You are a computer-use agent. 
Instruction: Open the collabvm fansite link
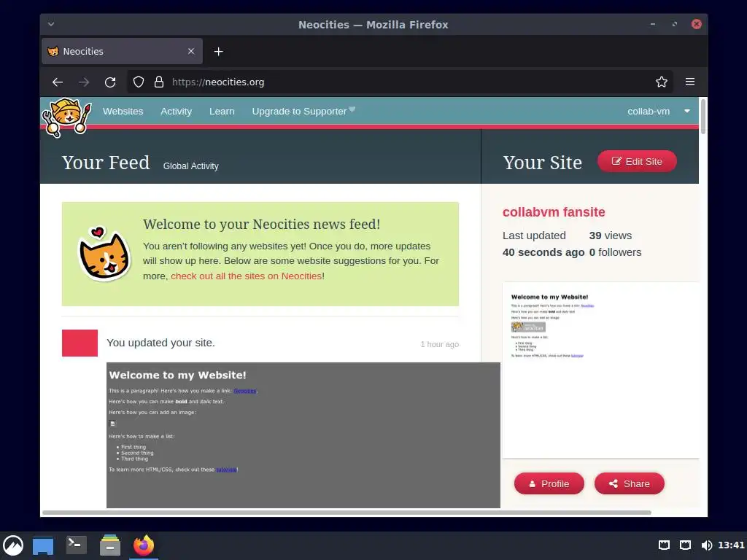point(554,212)
